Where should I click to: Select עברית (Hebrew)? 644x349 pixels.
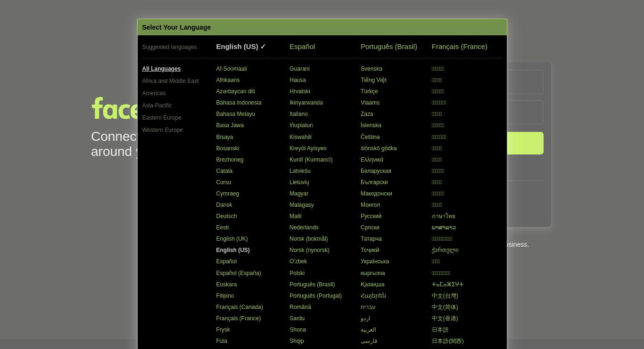(x=368, y=307)
